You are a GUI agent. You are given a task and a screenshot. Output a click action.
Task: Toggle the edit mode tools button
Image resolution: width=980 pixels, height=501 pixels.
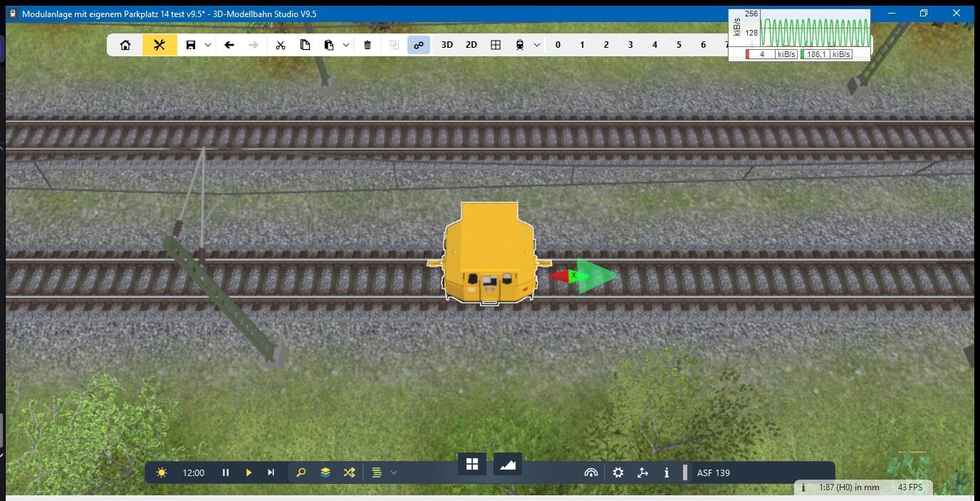pyautogui.click(x=160, y=45)
